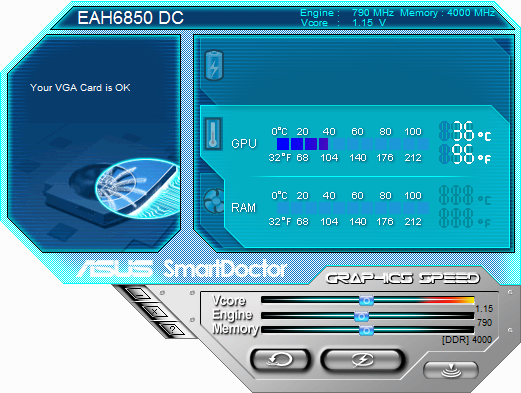Click the GPU temperature bar graph
The width and height of the screenshot is (521, 393).
[x=353, y=144]
